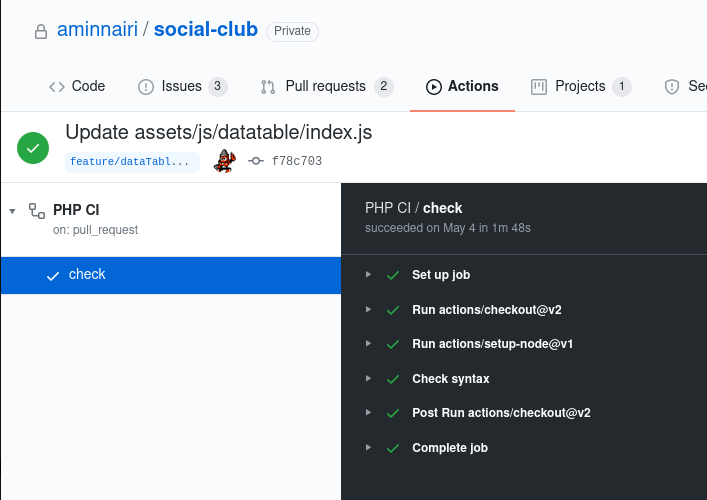
Task: Click the Code angle brackets icon
Action: point(57,87)
